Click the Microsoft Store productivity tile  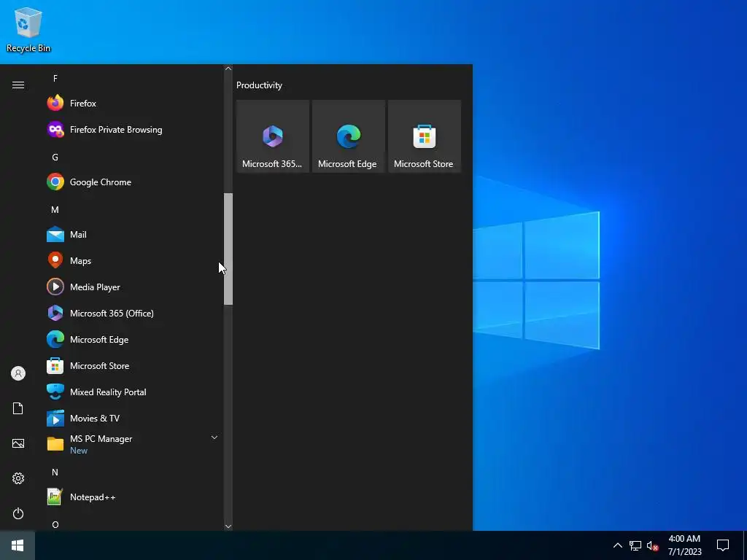425,136
